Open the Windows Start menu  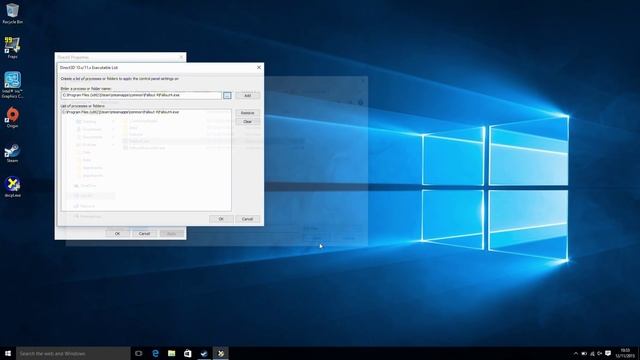pyautogui.click(x=8, y=353)
